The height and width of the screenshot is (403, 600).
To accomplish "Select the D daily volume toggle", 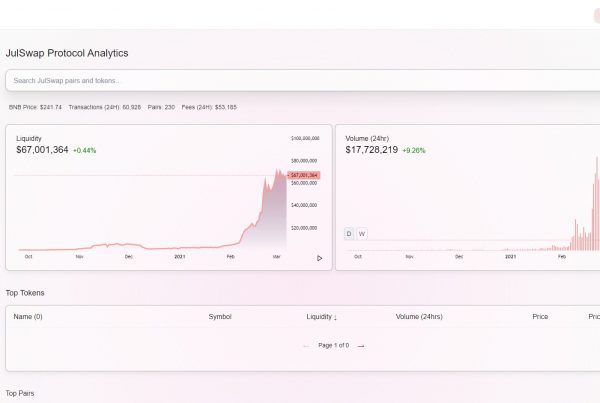I will click(x=349, y=233).
